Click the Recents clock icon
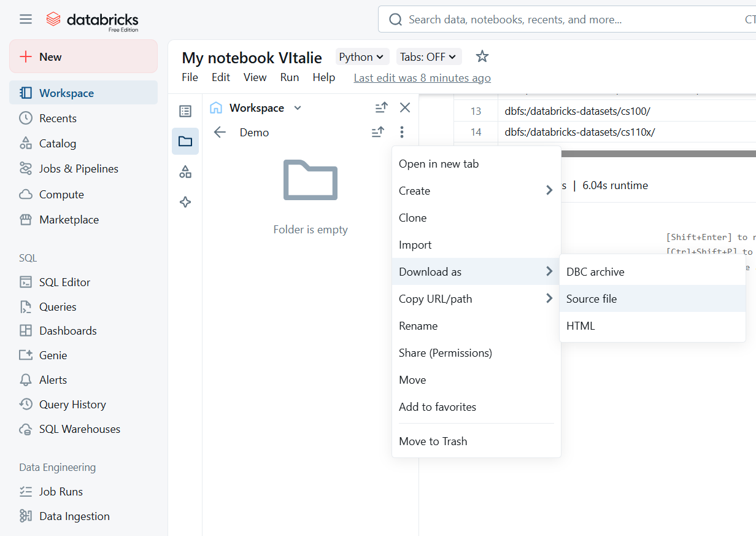The image size is (756, 536). (26, 118)
